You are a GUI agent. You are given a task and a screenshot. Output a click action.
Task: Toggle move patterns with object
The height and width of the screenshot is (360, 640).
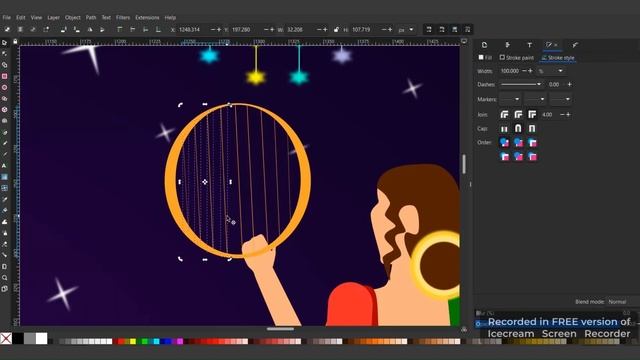click(467, 29)
